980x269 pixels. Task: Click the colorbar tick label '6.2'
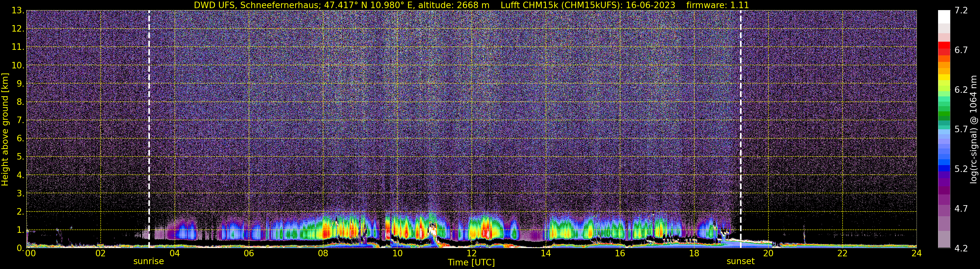(x=961, y=90)
